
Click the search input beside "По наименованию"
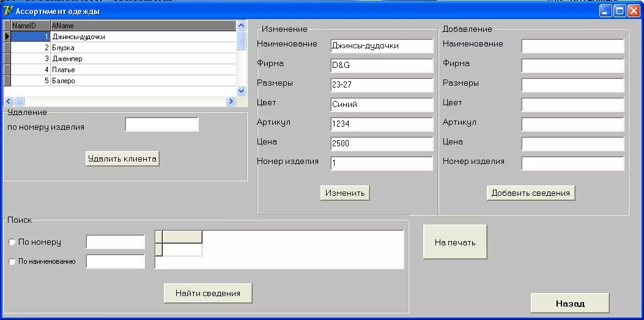[116, 261]
